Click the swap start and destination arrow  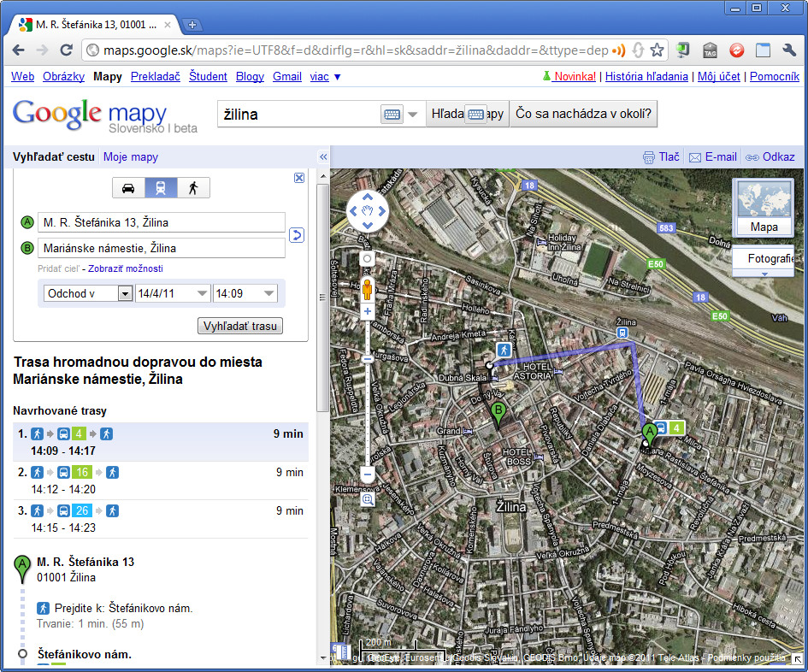click(x=297, y=235)
